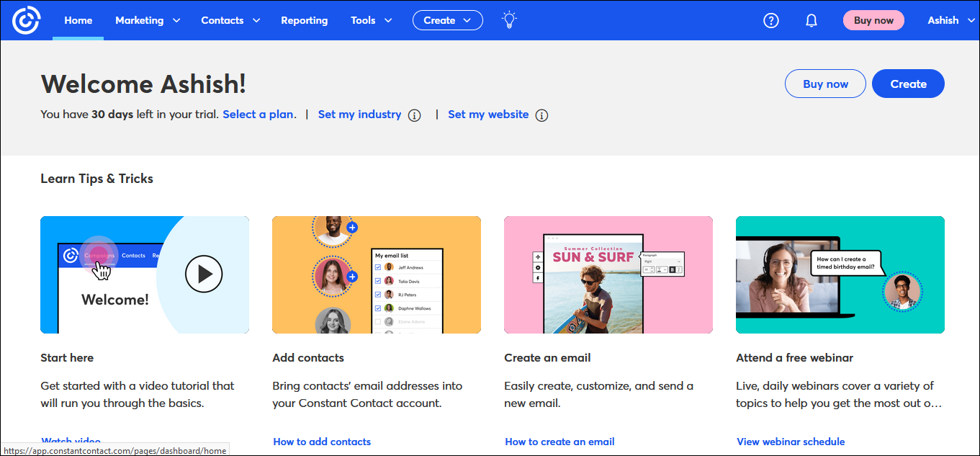
Task: Open the View webinar schedule link
Action: (791, 442)
